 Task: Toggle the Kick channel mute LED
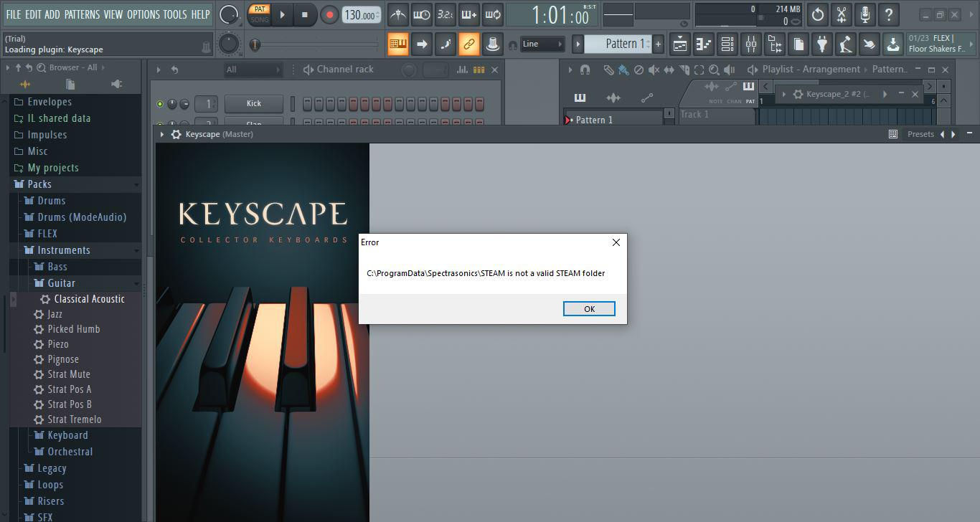160,104
